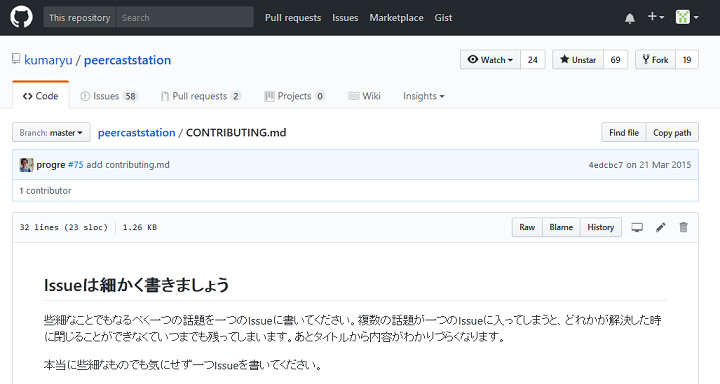Switch to the Wiki tab

pyautogui.click(x=365, y=96)
